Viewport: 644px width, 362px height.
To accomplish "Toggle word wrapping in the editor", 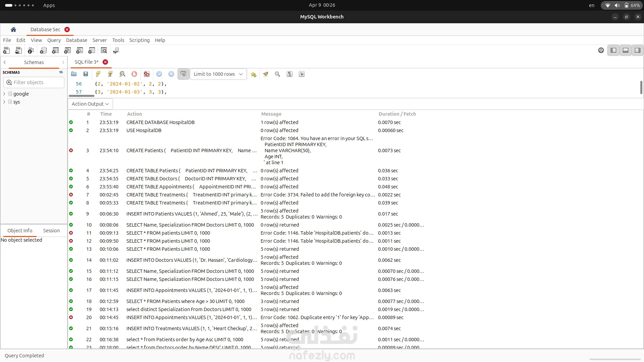I will [302, 74].
